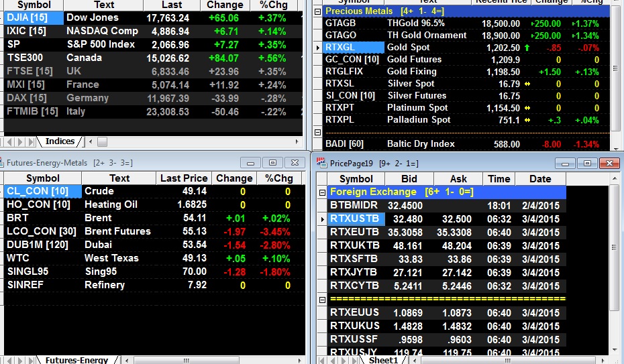Image resolution: width=624 pixels, height=364 pixels.
Task: Select the DUB1M [120] Dubai row
Action: [154, 245]
